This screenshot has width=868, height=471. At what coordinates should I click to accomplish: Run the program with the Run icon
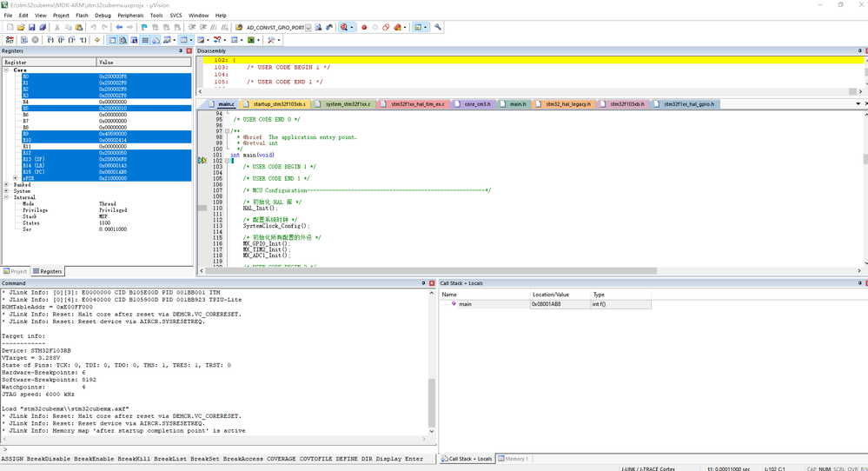(23, 40)
